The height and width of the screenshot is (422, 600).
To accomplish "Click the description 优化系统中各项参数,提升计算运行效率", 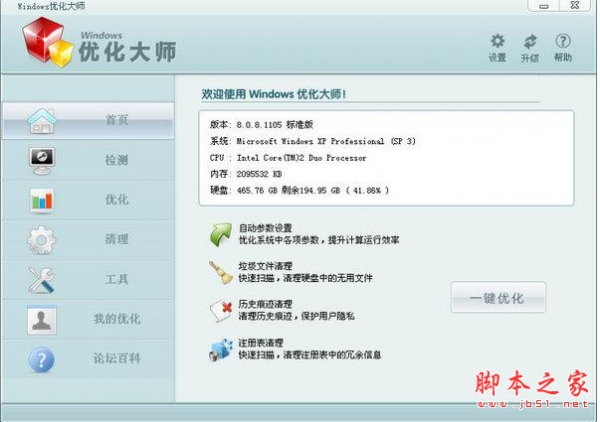I will tap(319, 240).
